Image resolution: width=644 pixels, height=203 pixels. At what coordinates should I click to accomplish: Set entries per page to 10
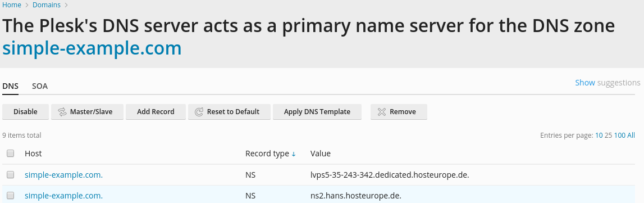tap(599, 135)
